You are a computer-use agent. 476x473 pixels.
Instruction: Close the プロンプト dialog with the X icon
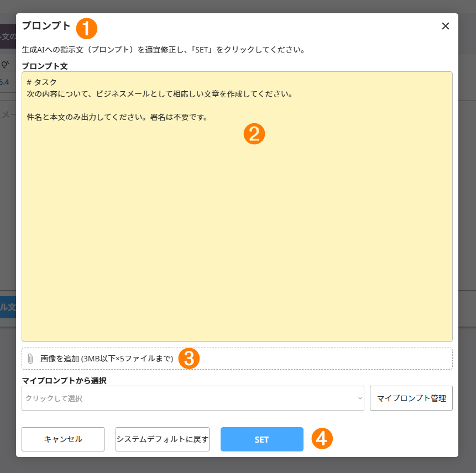click(446, 26)
